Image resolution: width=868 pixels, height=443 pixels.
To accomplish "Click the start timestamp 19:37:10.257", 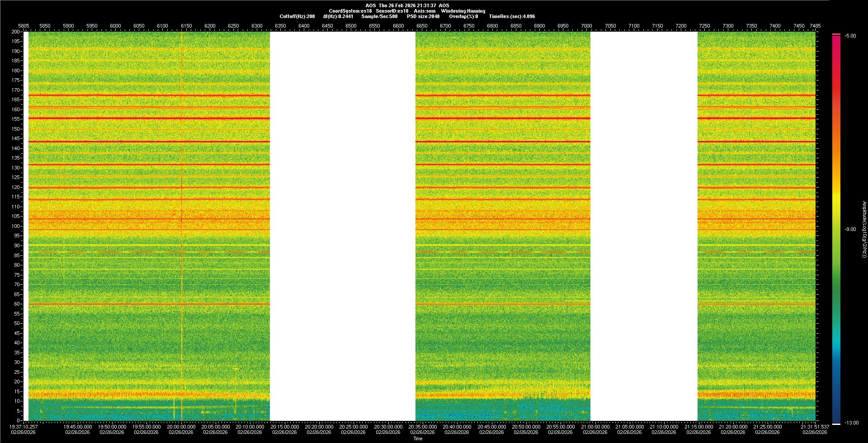I will [24, 426].
